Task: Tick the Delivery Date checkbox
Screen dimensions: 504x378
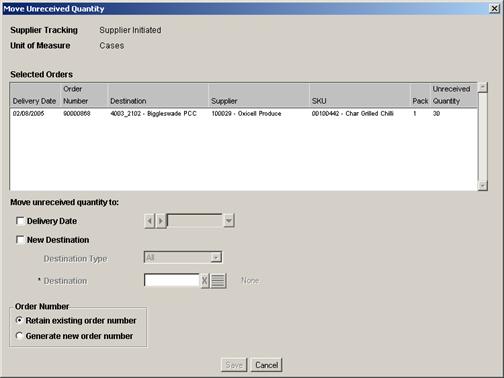Action: pos(20,221)
